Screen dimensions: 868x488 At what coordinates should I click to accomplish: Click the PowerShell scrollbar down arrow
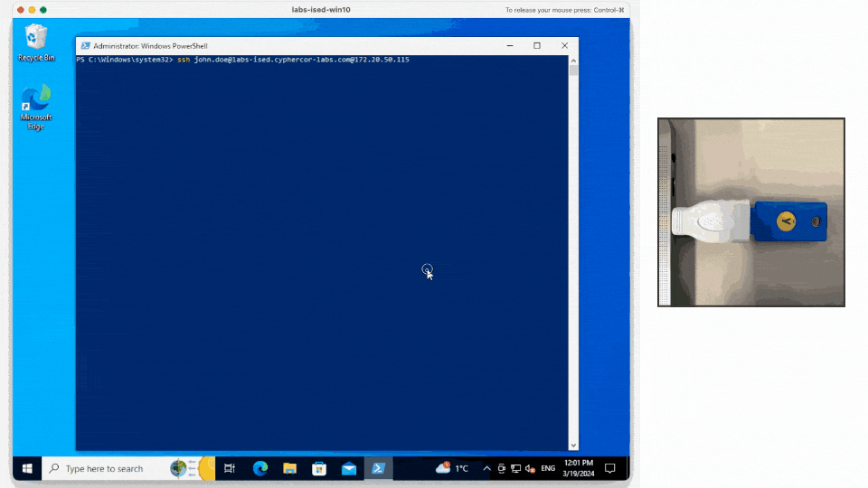point(572,445)
